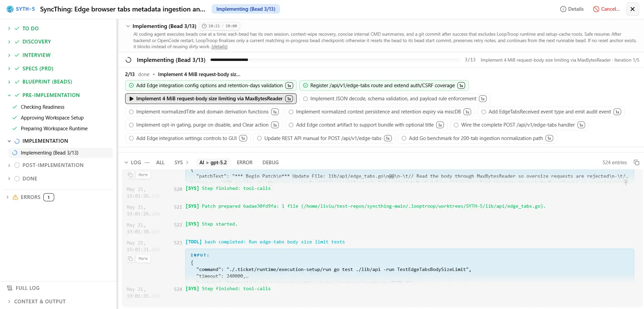Click the 524 entries count
The image size is (644, 309).
coord(614,163)
